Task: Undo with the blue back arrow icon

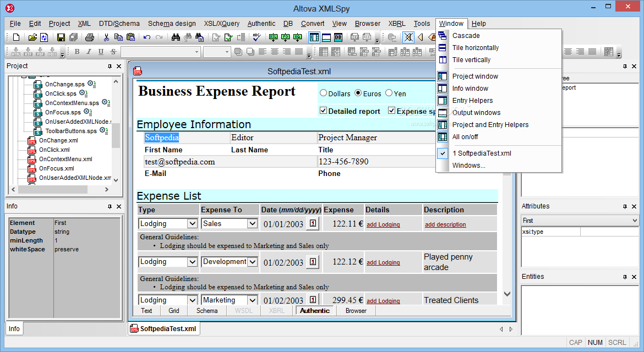Action: 146,37
